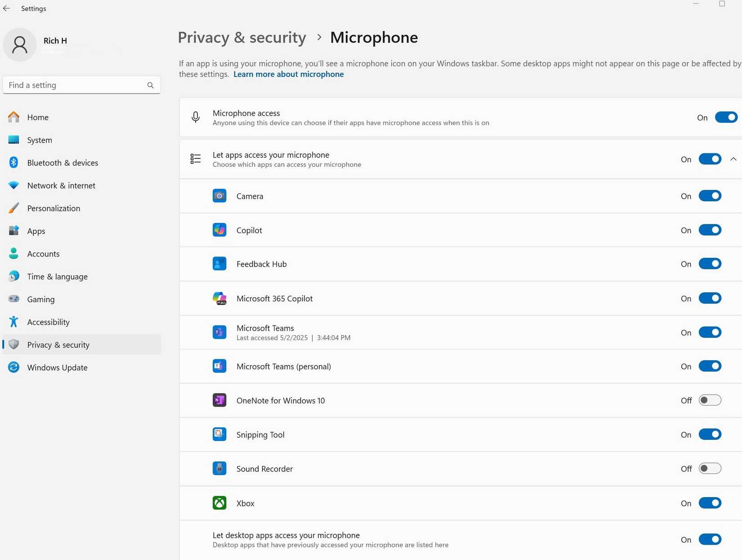This screenshot has width=742, height=560.
Task: Disable Microphone access for the device
Action: [725, 117]
